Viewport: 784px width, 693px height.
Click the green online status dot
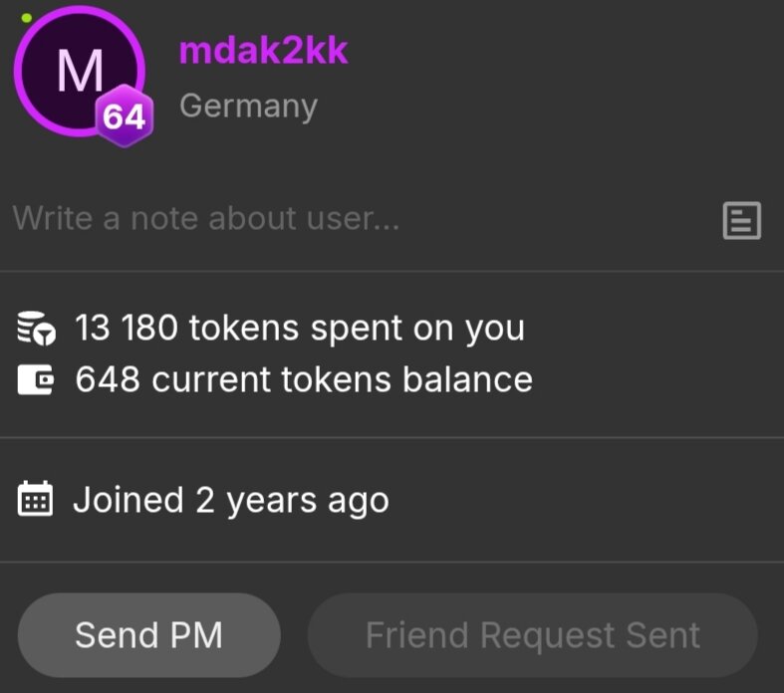point(26,18)
